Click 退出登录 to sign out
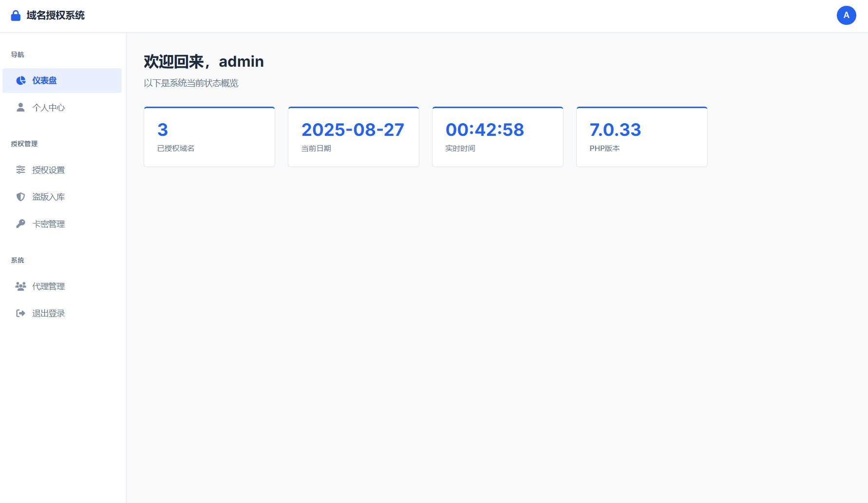The width and height of the screenshot is (868, 503). pos(48,314)
